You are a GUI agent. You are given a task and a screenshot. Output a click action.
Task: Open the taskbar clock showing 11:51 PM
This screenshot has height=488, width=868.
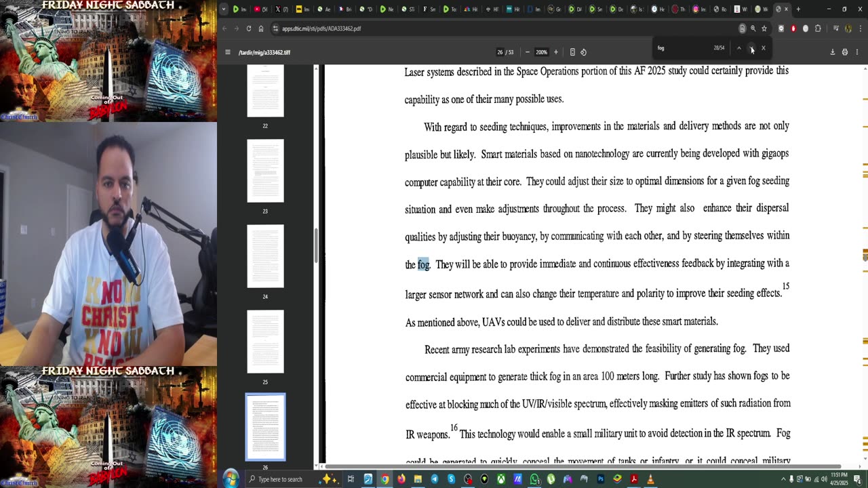tap(840, 479)
